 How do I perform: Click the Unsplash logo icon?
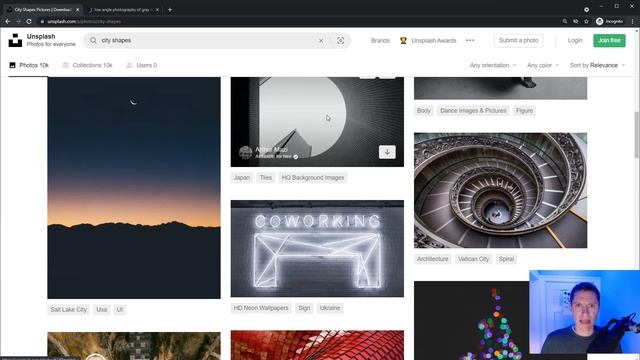[x=16, y=40]
